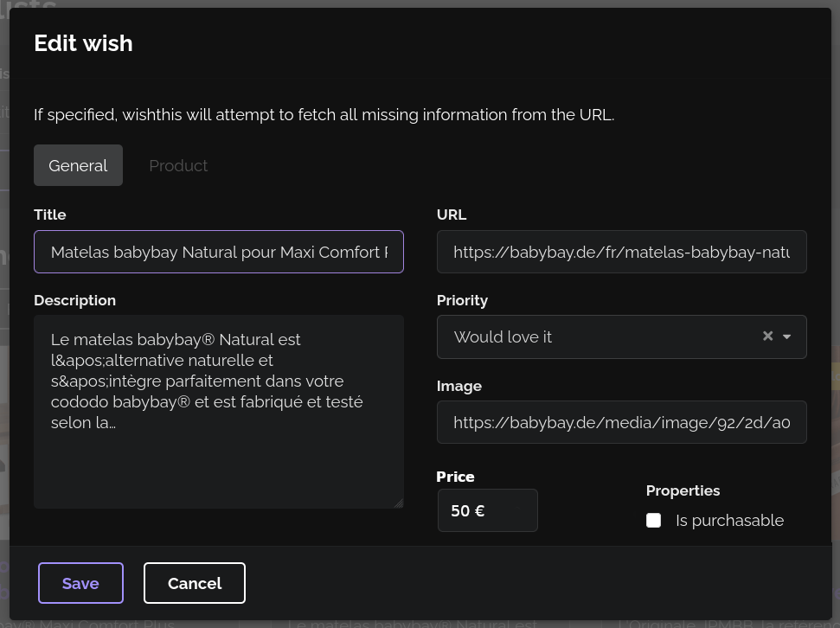Switch to the Product tab
This screenshot has width=840, height=628.
[178, 165]
